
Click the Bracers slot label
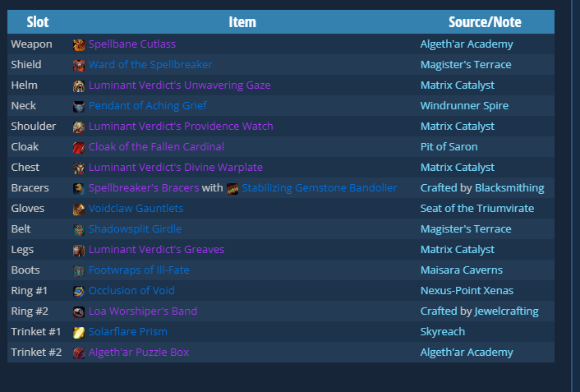(30, 187)
